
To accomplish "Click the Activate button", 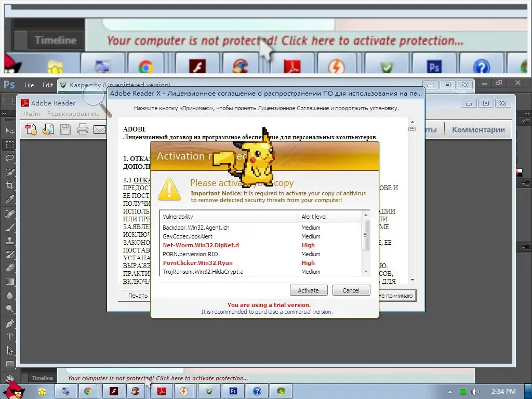I will tap(309, 290).
